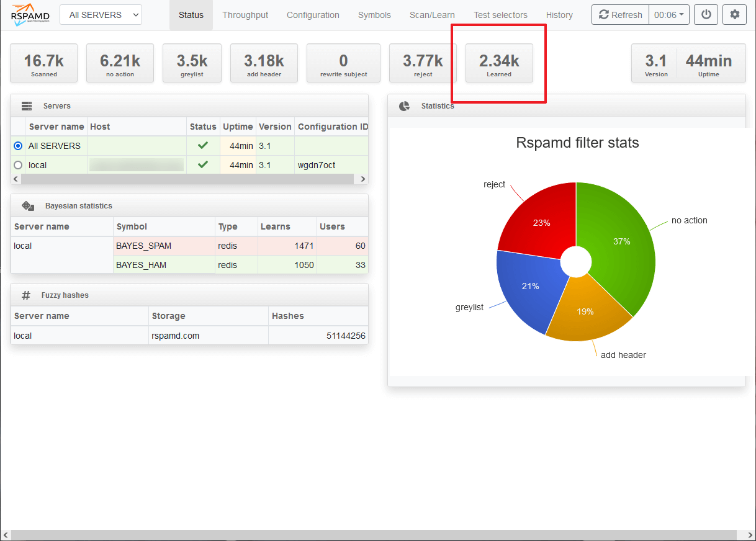Open the All SERVERS dropdown
The image size is (756, 541).
pos(101,14)
